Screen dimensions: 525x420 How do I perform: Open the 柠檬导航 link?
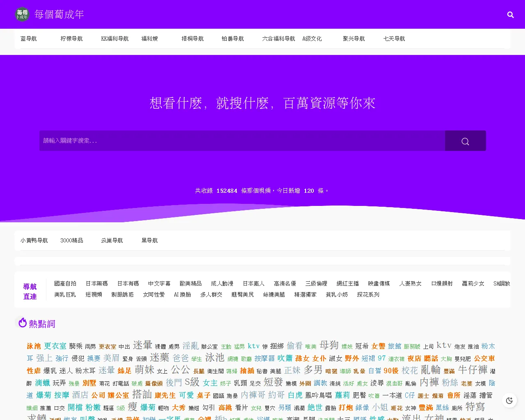71,39
